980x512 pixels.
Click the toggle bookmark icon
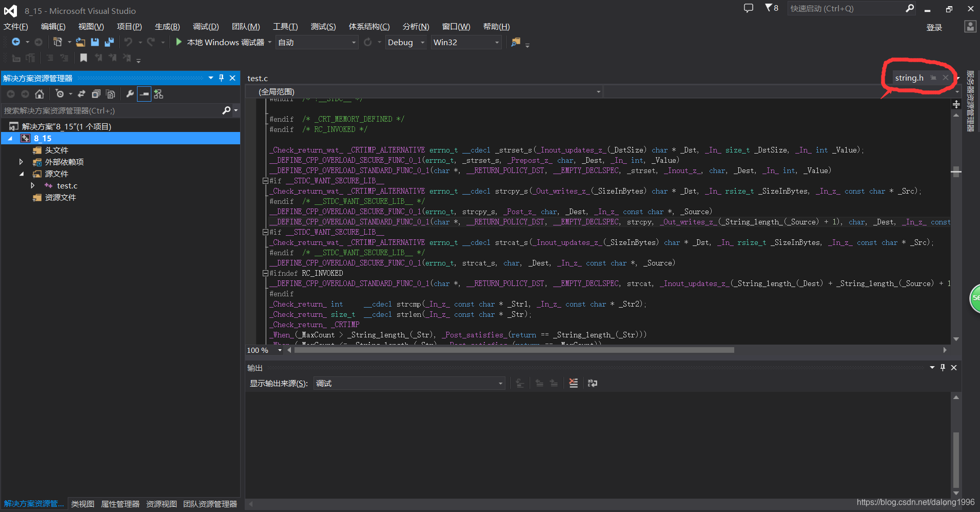84,58
